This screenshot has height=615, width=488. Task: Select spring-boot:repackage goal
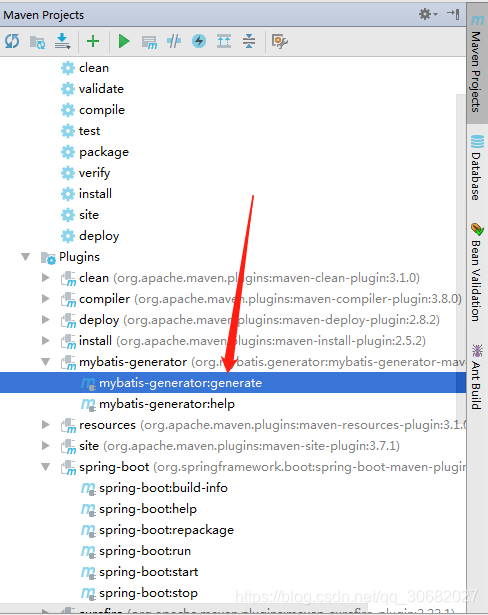pos(166,530)
